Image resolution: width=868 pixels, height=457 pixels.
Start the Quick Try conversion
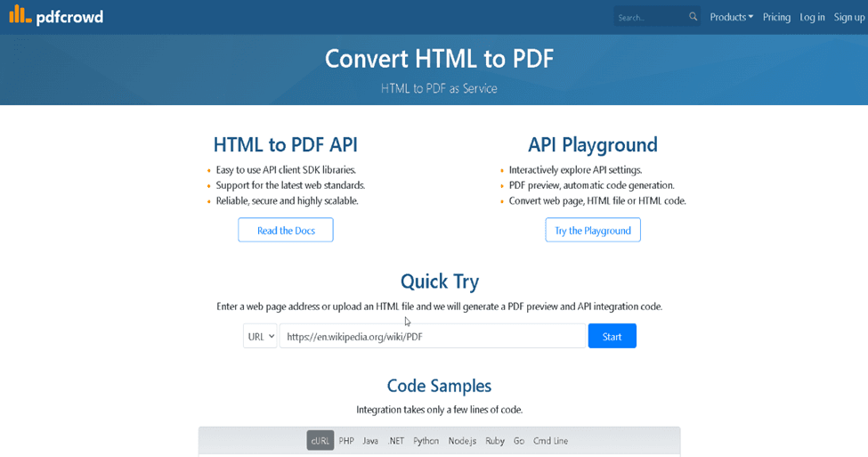(612, 336)
